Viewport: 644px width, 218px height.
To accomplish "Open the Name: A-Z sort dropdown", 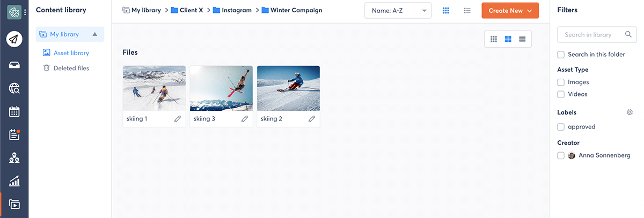I will tap(398, 11).
